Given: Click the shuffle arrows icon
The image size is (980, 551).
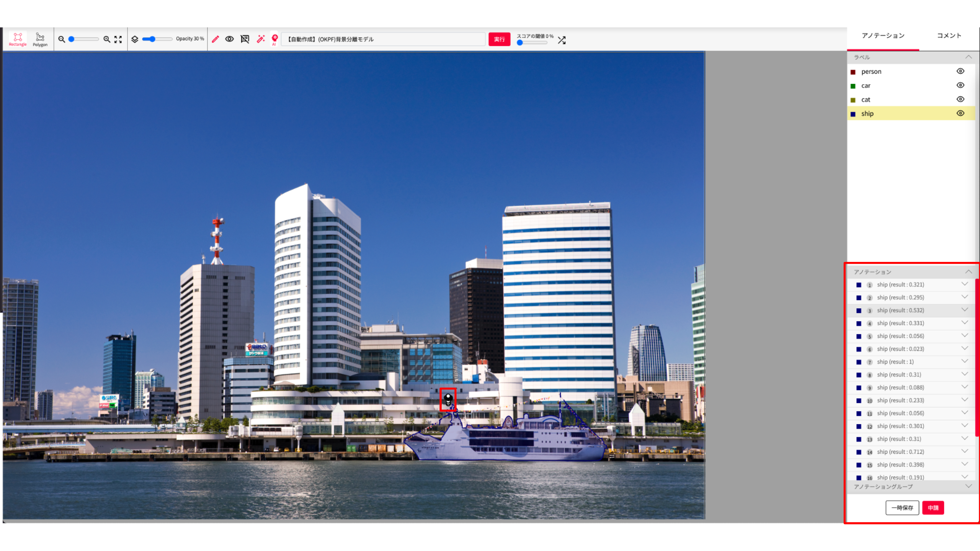Looking at the screenshot, I should [x=562, y=40].
